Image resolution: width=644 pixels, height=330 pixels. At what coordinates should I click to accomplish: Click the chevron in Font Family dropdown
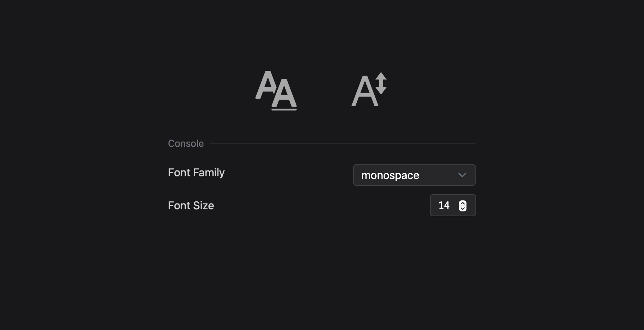(462, 175)
